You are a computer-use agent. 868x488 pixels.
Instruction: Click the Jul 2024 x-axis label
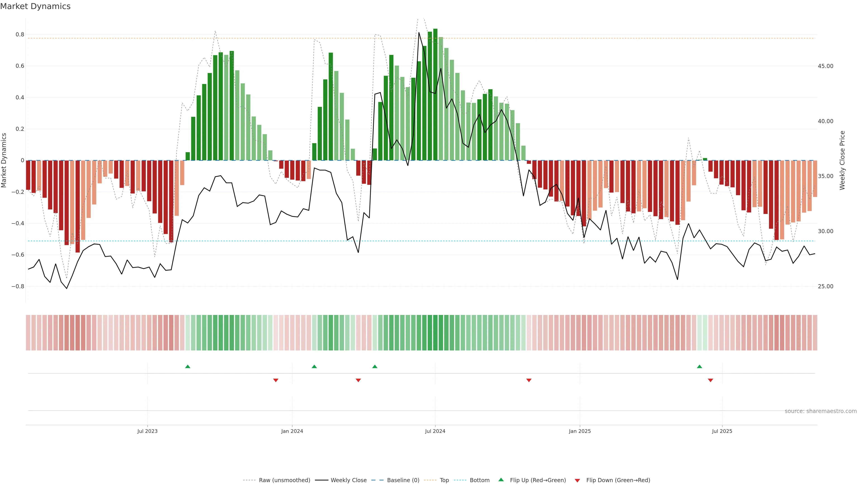(x=435, y=431)
